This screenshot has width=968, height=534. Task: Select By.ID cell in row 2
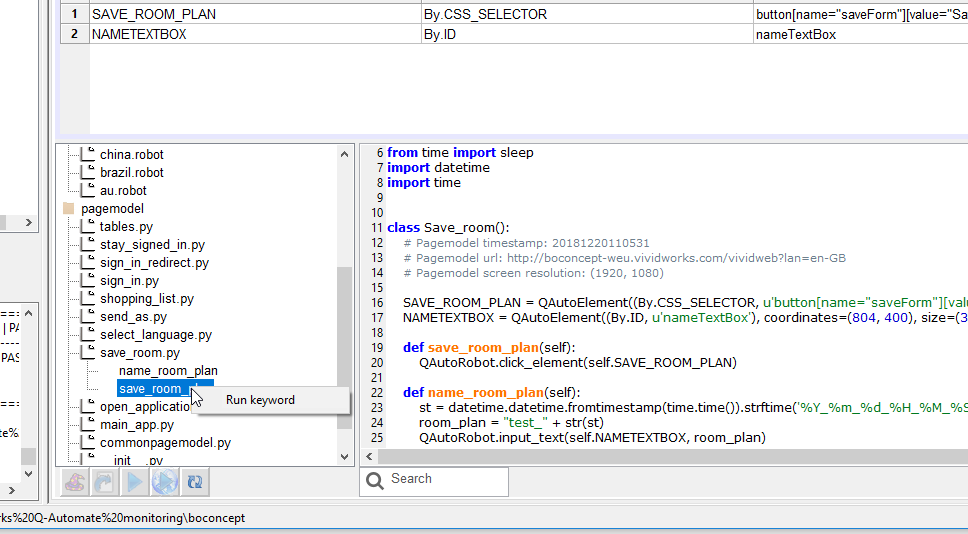tap(587, 34)
